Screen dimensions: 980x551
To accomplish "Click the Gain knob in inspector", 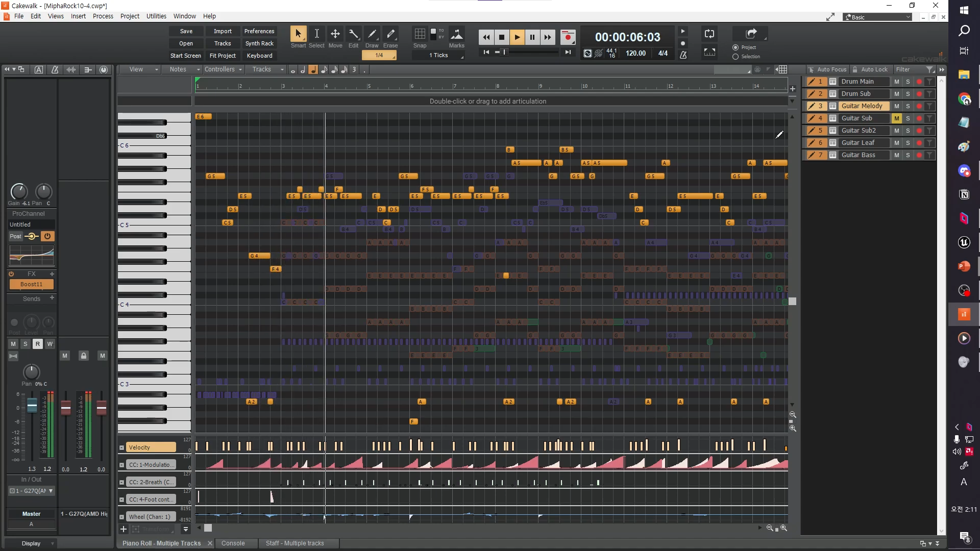I will tap(19, 191).
